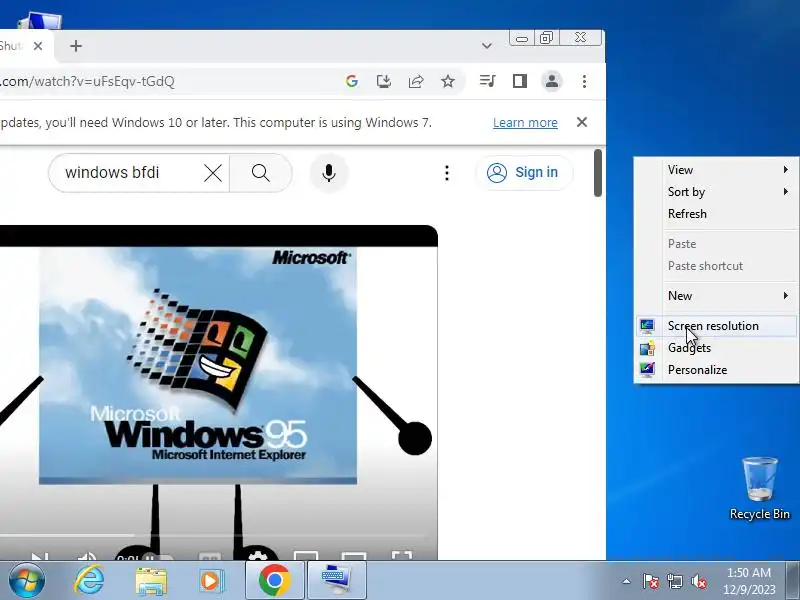Open YouTube settings three-dot menu
The height and width of the screenshot is (600, 800).
447,173
